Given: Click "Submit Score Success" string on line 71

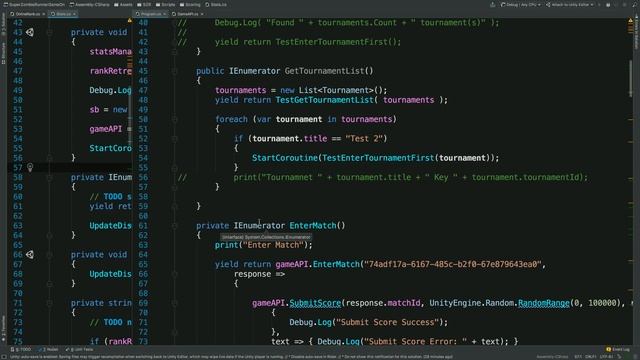Looking at the screenshot, I should coord(386,322).
